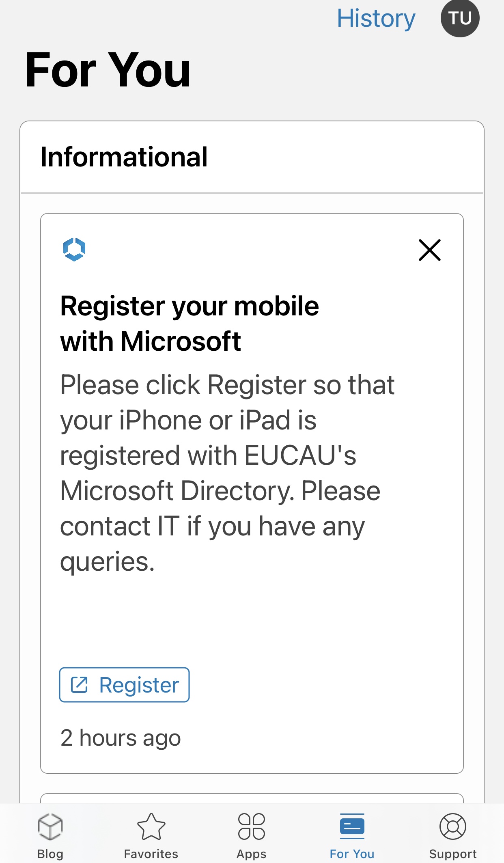Click the Informational section header
Screen dimensions: 504x863
click(x=124, y=157)
